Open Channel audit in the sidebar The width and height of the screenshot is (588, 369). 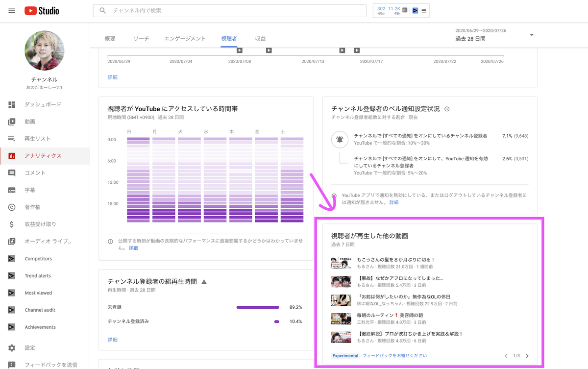(x=45, y=310)
